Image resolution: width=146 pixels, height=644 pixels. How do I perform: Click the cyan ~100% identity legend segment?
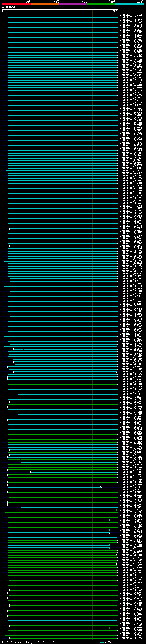[x=130, y=4]
